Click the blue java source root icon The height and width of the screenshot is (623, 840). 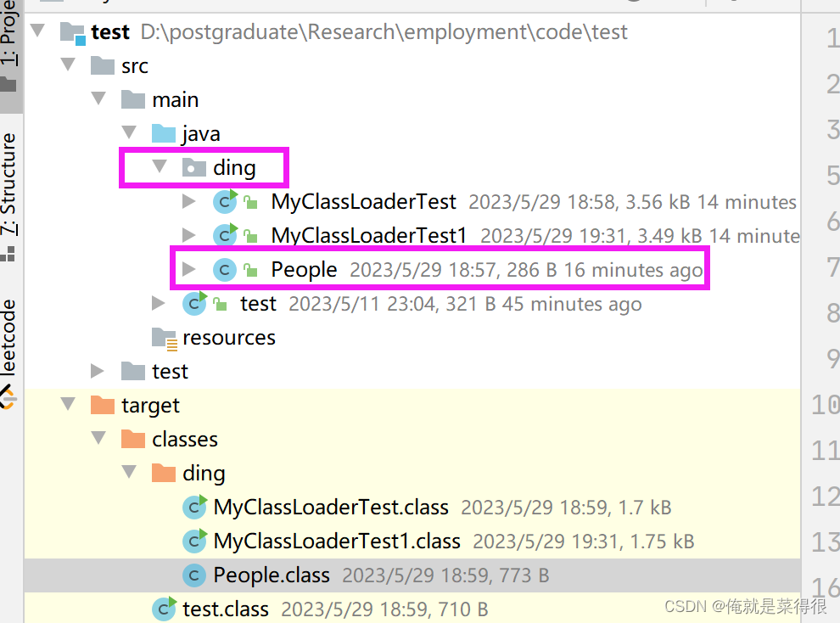coord(164,133)
